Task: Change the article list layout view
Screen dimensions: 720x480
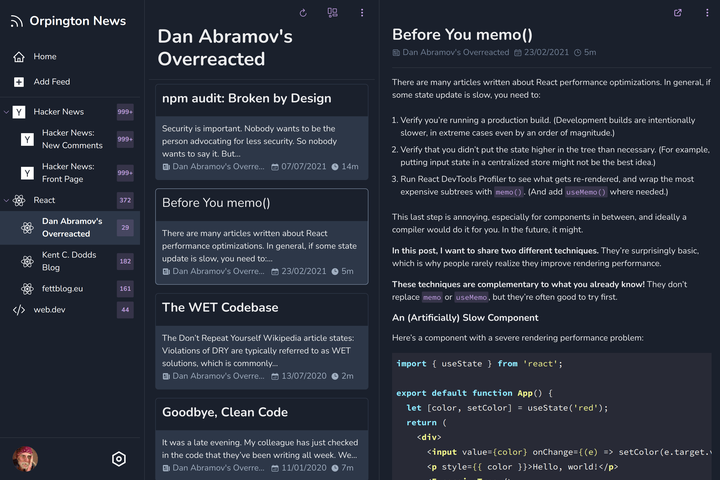Action: [332, 13]
